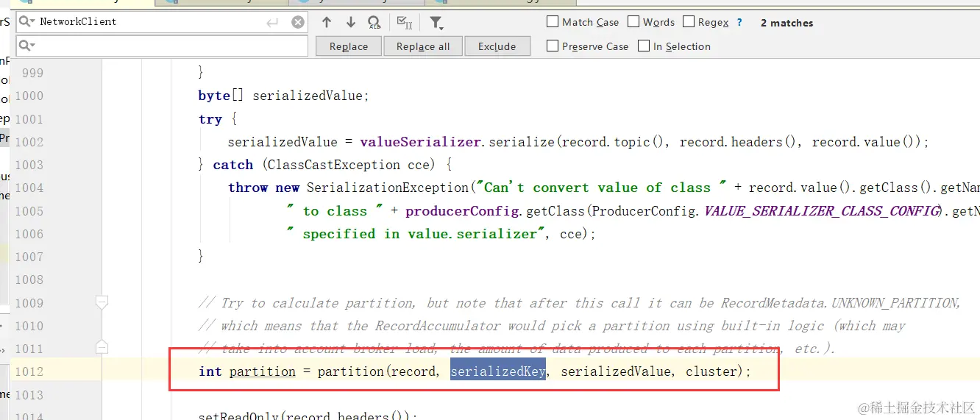The image size is (980, 420).
Task: Insert new line in the search field
Action: point(273,23)
